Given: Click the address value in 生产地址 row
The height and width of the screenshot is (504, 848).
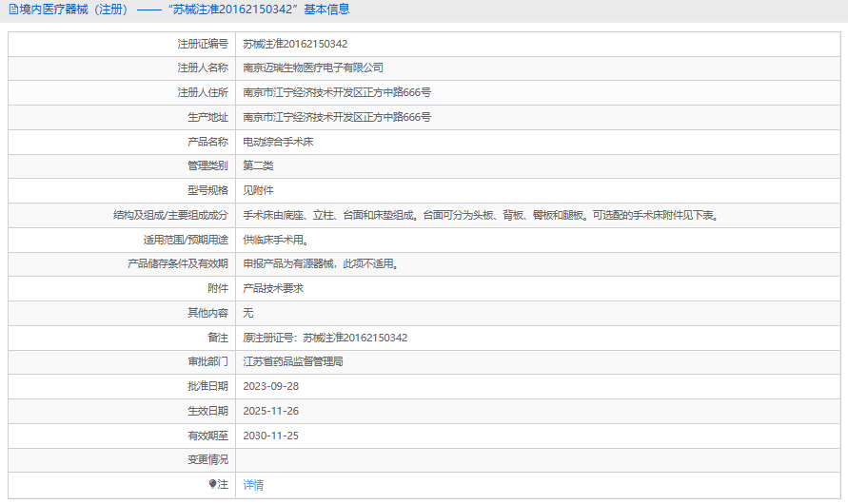Looking at the screenshot, I should (336, 117).
